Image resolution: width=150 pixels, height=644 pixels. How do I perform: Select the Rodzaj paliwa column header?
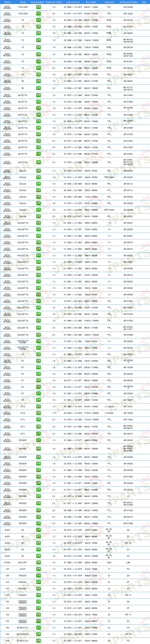click(37, 2)
